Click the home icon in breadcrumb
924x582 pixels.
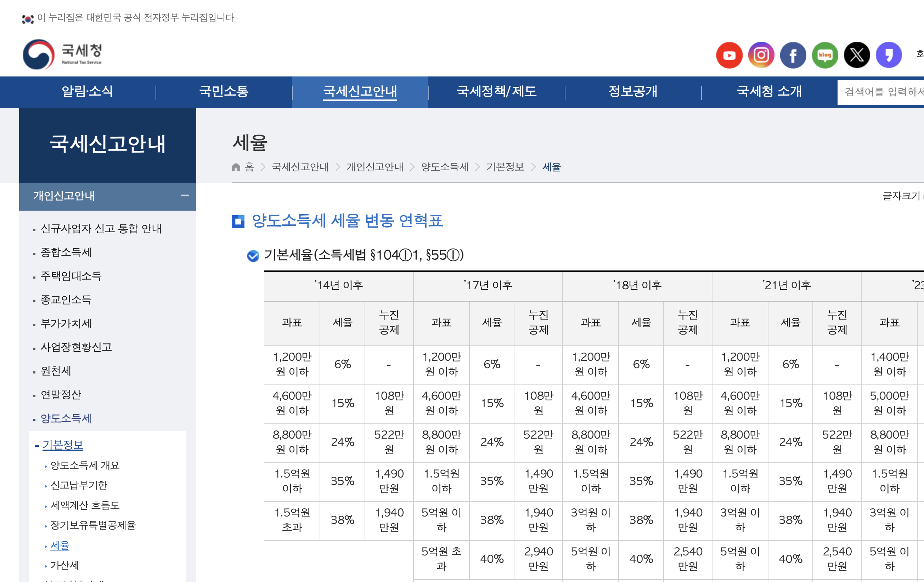click(x=236, y=167)
